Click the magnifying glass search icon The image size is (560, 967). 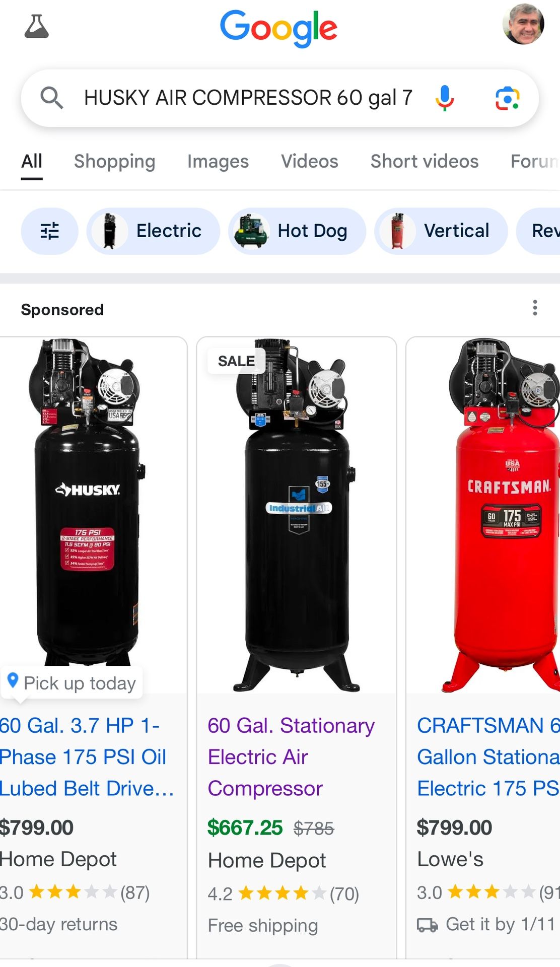51,98
